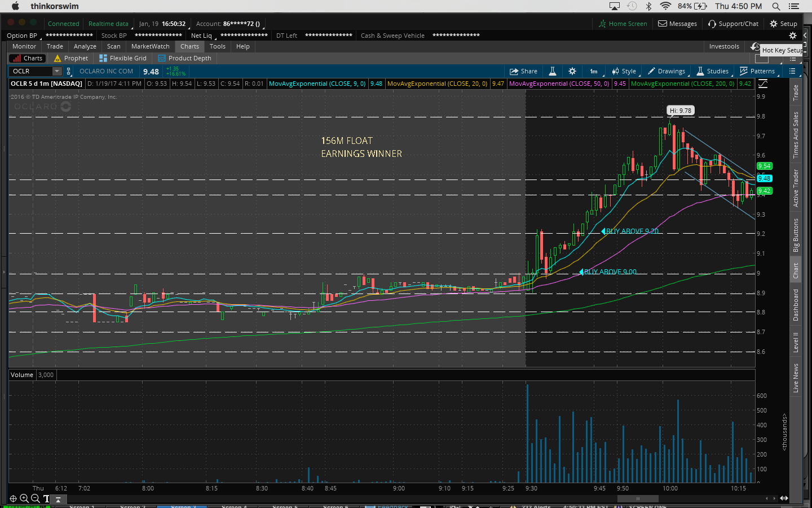Toggle the Live News side panel
Screen dimensions: 812x508
[x=796, y=378]
